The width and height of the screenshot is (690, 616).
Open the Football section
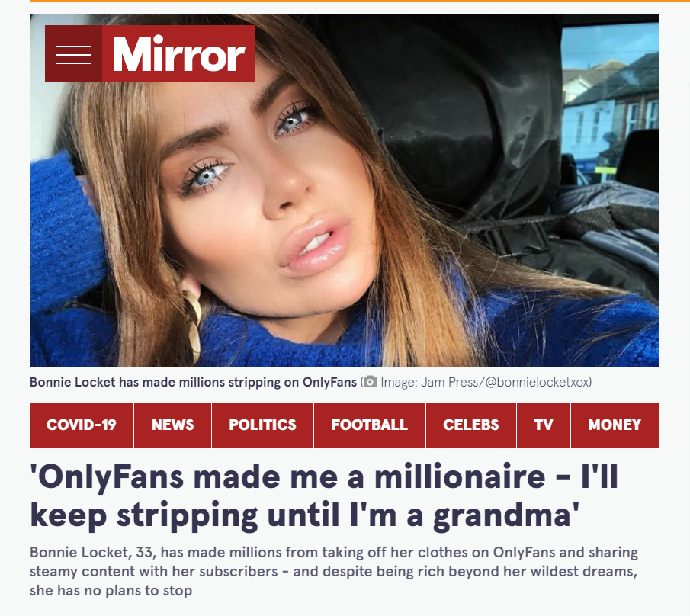pyautogui.click(x=370, y=425)
